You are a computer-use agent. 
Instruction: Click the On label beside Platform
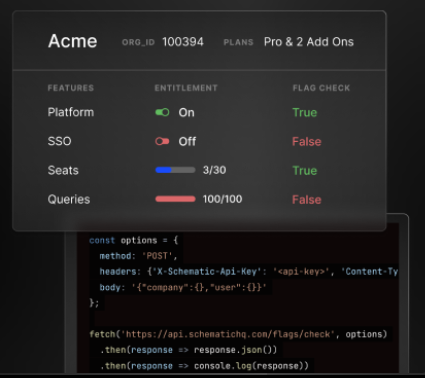pyautogui.click(x=186, y=113)
